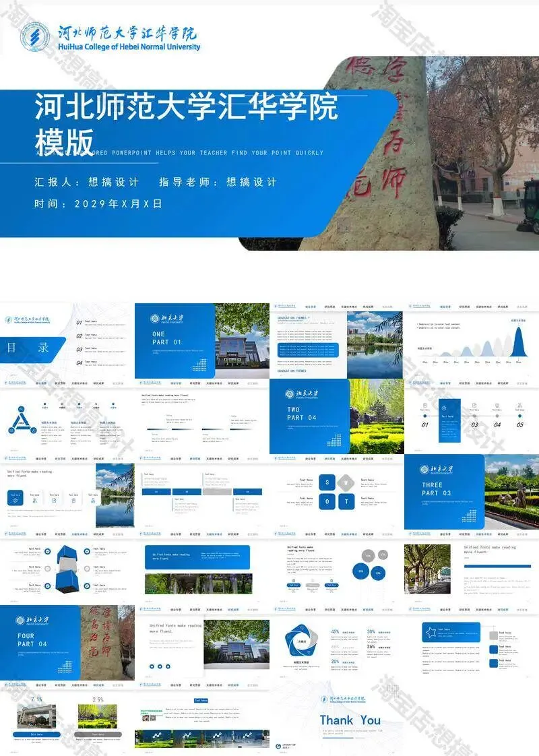Viewport: 539px width, 756px height.
Task: Open the slide with blue banner and photo strip
Action: pyautogui.click(x=202, y=568)
